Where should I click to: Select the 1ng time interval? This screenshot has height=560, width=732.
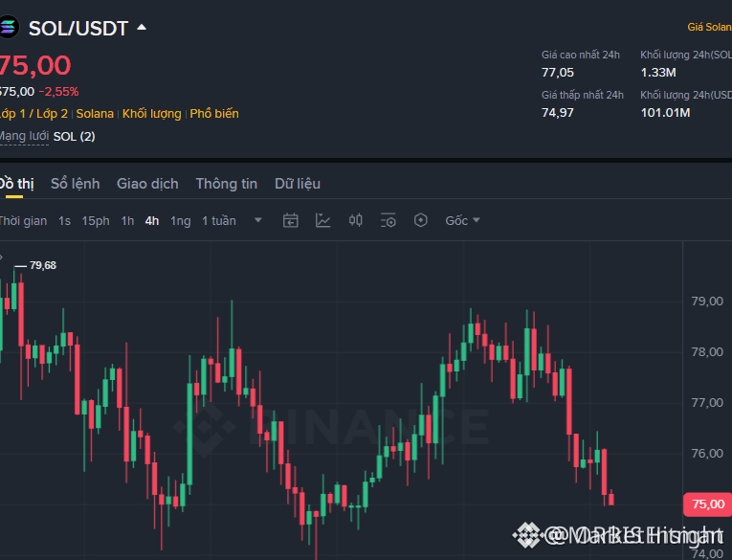click(181, 220)
